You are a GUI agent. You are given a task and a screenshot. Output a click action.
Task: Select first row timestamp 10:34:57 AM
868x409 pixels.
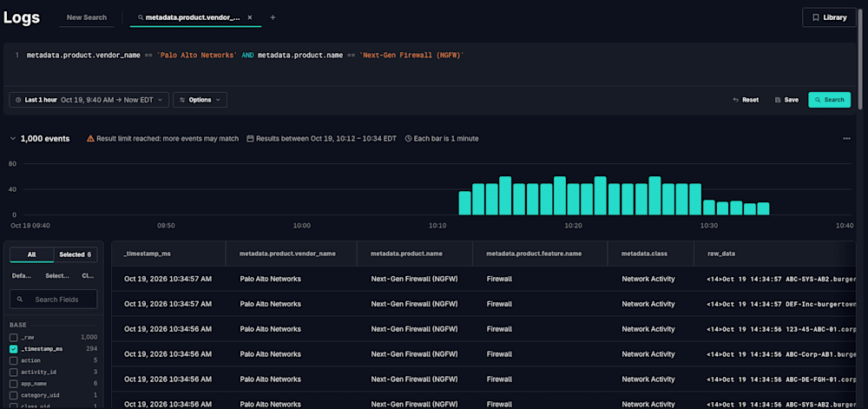[168, 279]
